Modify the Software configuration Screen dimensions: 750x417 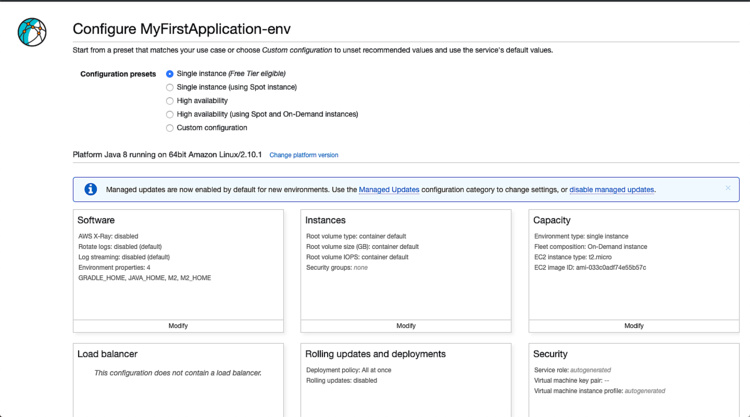[178, 325]
